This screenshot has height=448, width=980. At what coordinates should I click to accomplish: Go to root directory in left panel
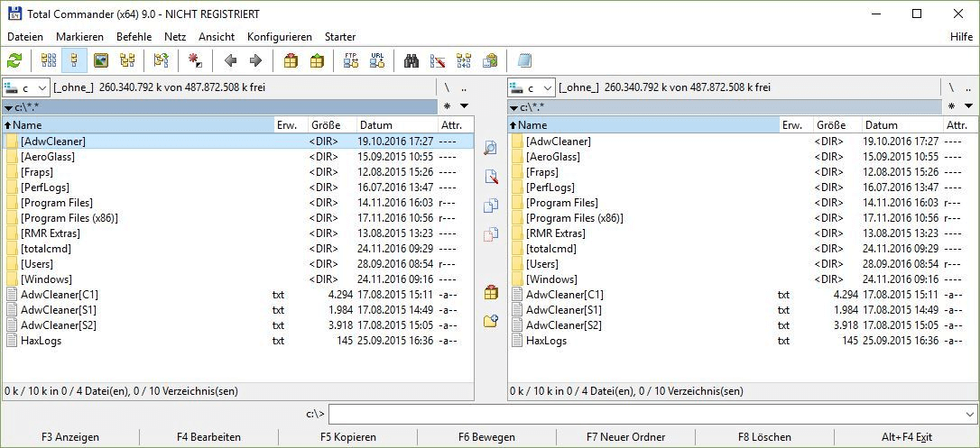click(447, 87)
